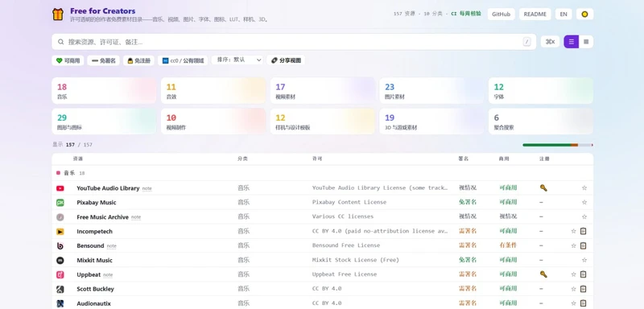Open the Scott Buckley link
This screenshot has height=309, width=644.
tap(95, 290)
